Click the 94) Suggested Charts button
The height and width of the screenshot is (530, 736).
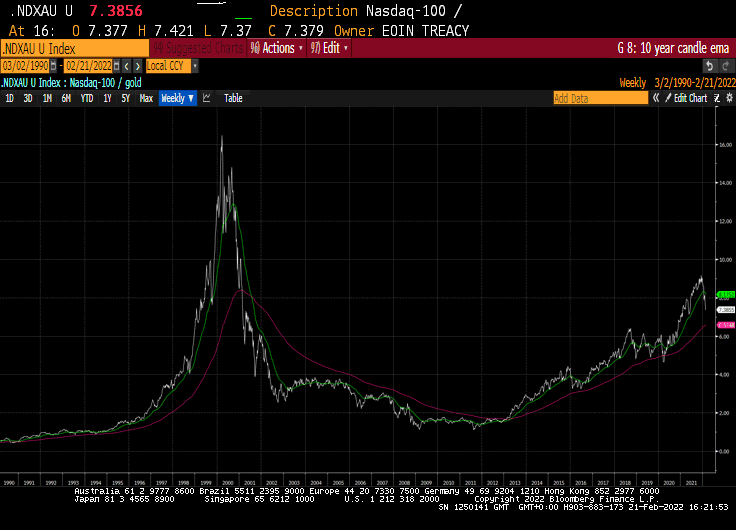(x=199, y=48)
